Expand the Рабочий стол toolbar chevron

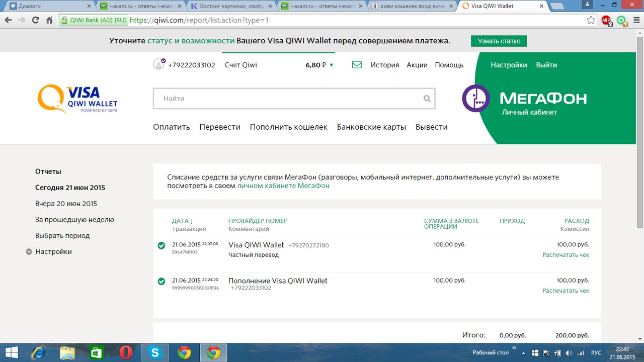[515, 347]
